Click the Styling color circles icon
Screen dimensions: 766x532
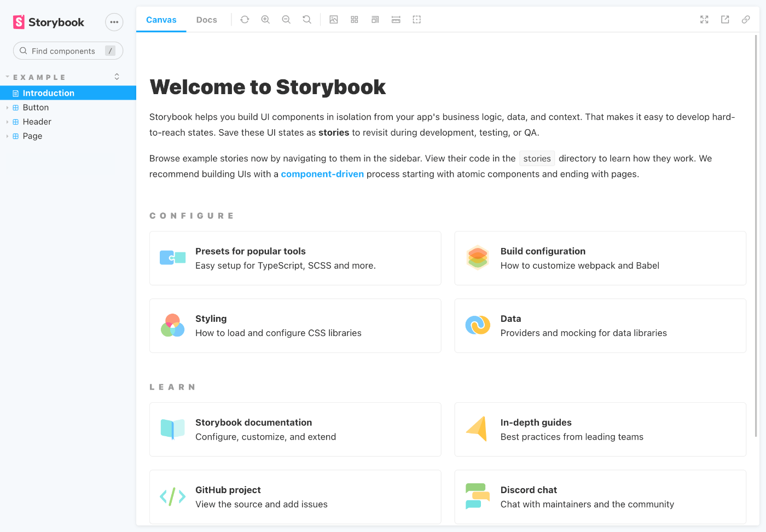[172, 325]
